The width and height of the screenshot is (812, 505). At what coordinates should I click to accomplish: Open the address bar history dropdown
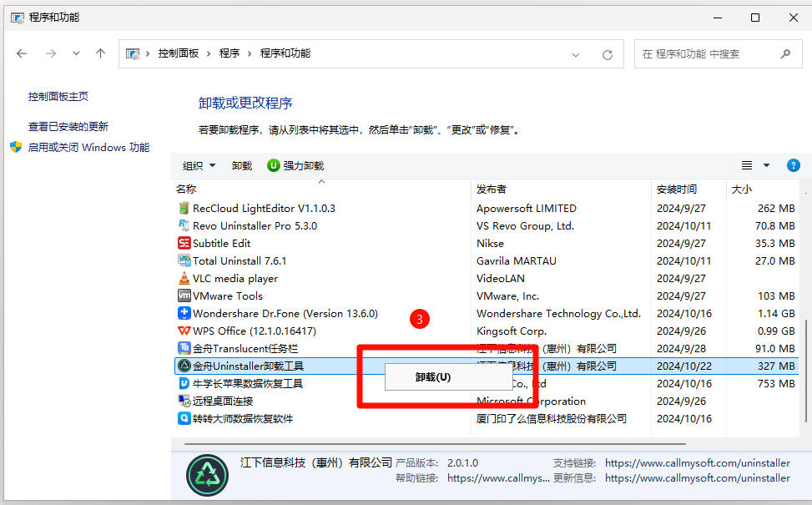(575, 55)
